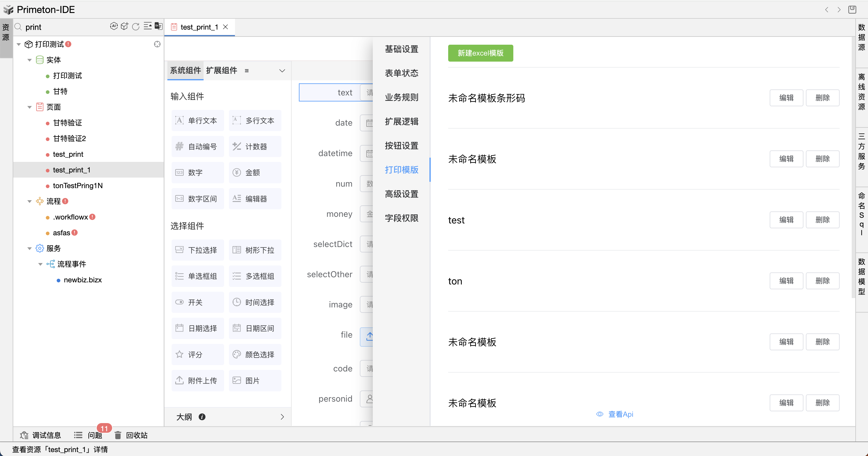Image resolution: width=868 pixels, height=456 pixels.
Task: Click the locate target icon beside 打印测试
Action: pos(157,44)
